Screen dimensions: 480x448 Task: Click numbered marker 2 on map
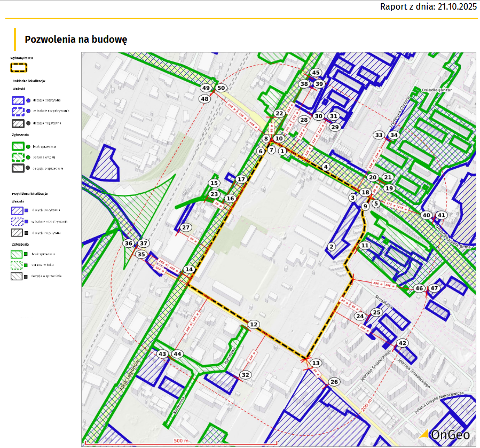pos(331,246)
